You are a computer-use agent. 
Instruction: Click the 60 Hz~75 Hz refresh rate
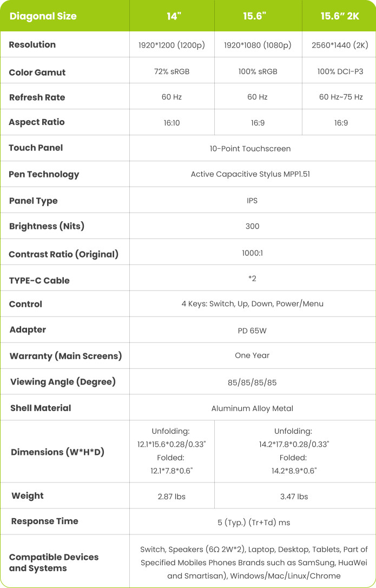[340, 97]
